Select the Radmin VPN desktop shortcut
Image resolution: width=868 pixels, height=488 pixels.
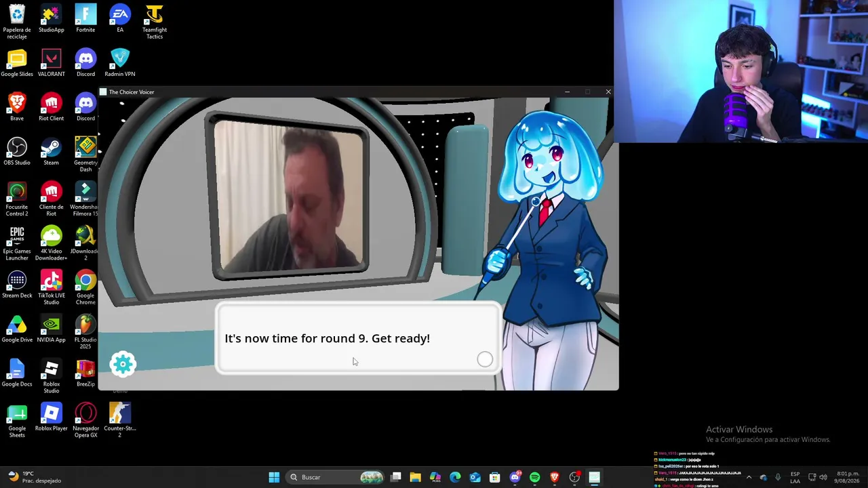point(120,63)
